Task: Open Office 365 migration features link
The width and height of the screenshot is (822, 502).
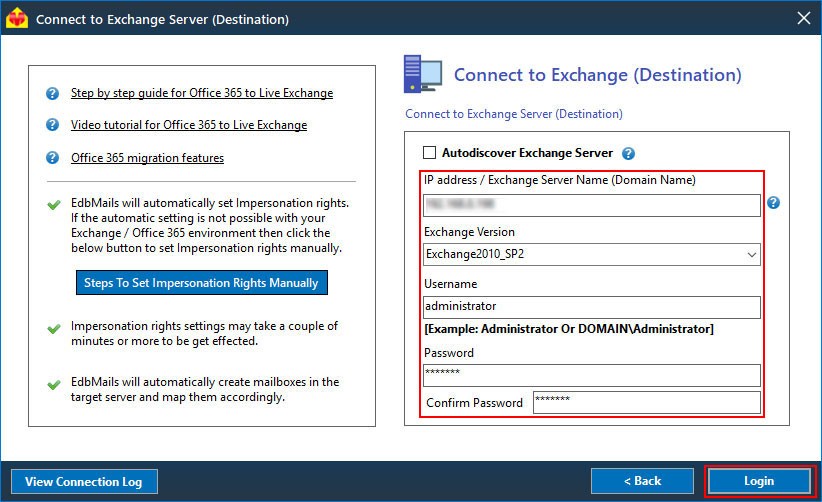Action: 147,158
